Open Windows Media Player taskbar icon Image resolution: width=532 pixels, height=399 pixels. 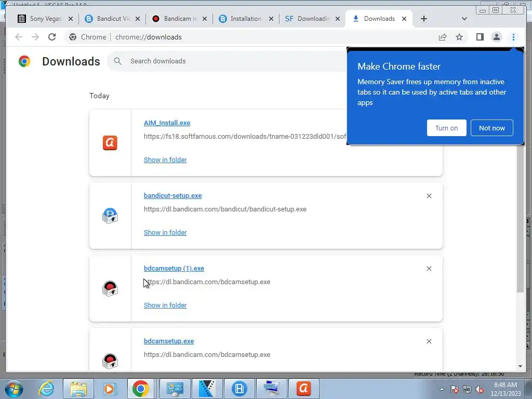click(x=110, y=389)
